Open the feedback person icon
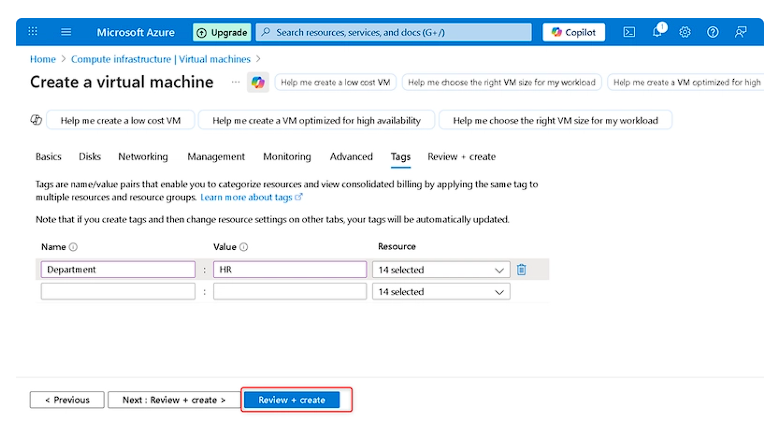Viewport: 783px width, 430px height. [x=741, y=32]
